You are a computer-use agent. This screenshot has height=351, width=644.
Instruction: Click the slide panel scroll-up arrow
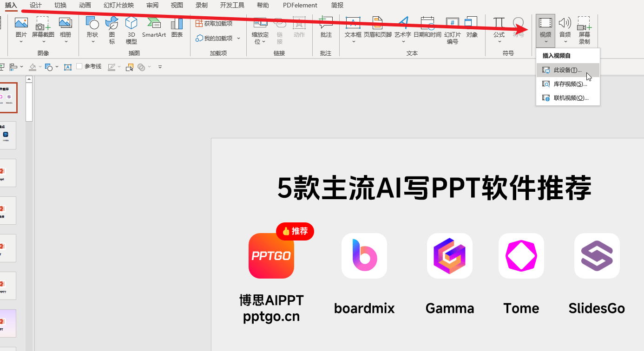tap(29, 79)
